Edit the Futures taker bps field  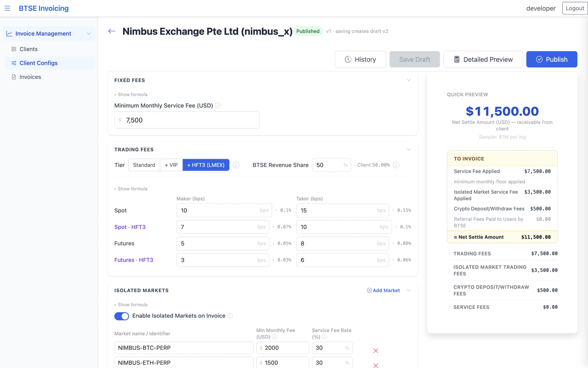(x=343, y=243)
